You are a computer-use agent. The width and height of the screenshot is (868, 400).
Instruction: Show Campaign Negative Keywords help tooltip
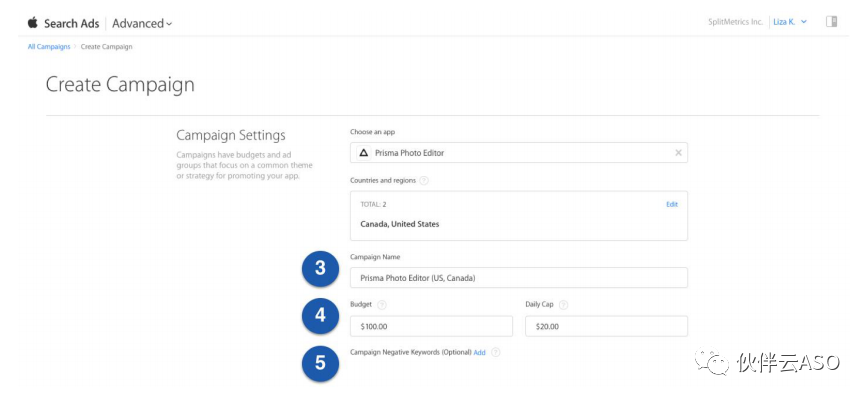pos(496,353)
